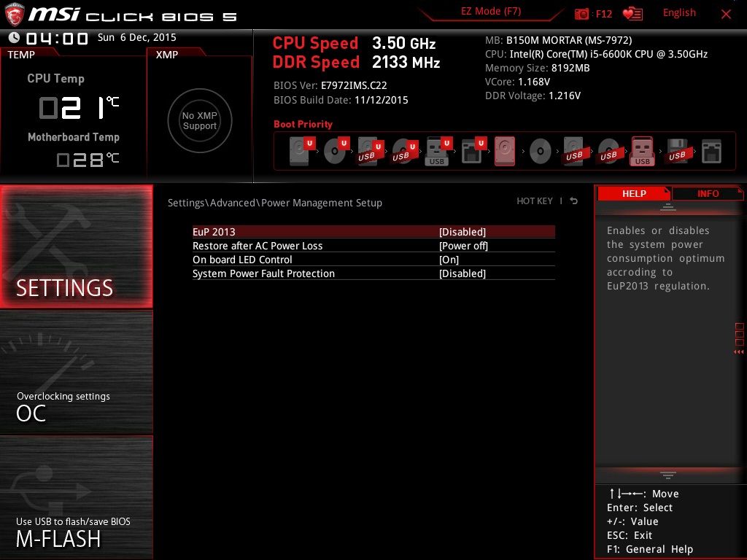This screenshot has height=560, width=747.
Task: Select the TEMP tab
Action: coord(21,55)
